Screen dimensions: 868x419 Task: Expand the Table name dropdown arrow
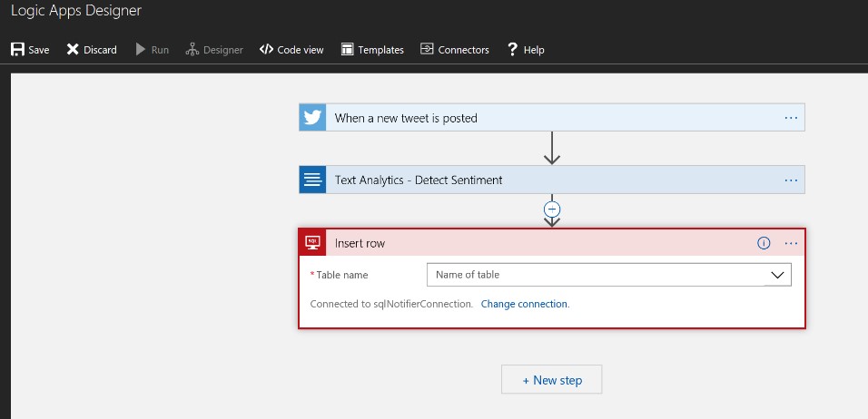click(778, 275)
